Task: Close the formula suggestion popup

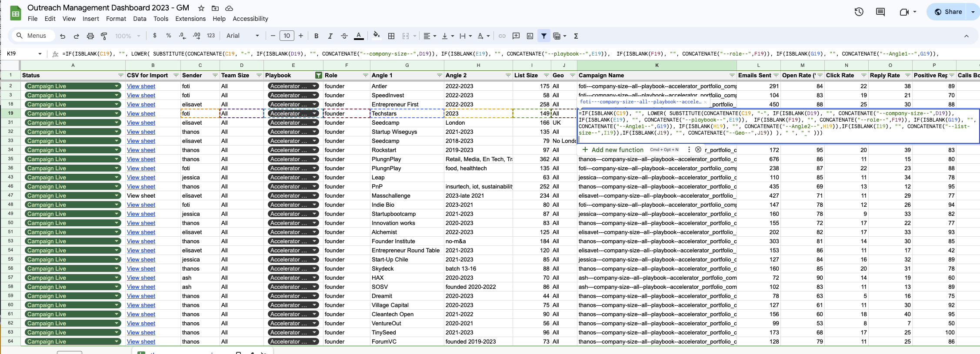Action: pyautogui.click(x=698, y=149)
